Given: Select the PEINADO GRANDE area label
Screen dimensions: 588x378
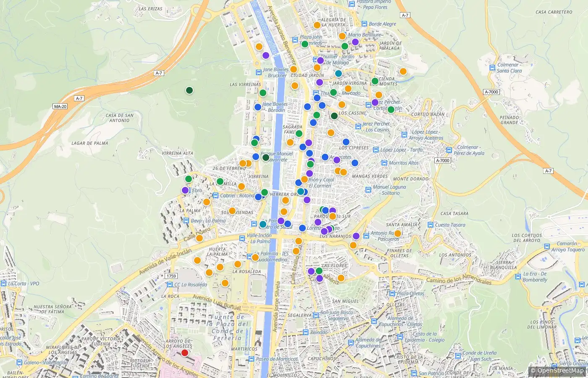Looking at the screenshot, I should tap(509, 120).
